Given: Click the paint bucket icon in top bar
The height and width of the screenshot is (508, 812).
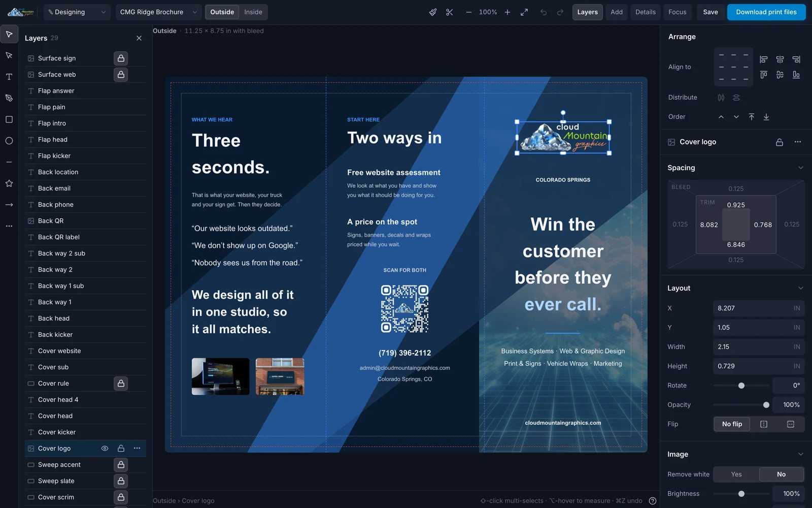Looking at the screenshot, I should point(433,12).
